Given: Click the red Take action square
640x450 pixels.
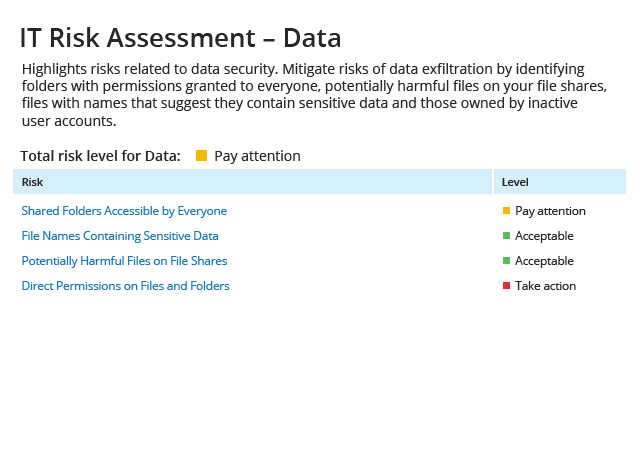Looking at the screenshot, I should pyautogui.click(x=507, y=285).
